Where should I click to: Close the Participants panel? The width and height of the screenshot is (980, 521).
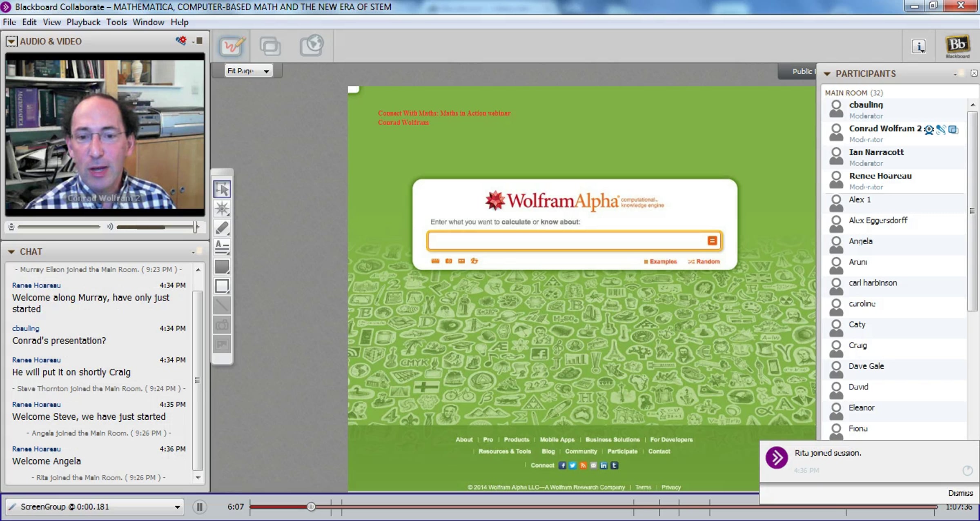click(x=974, y=73)
